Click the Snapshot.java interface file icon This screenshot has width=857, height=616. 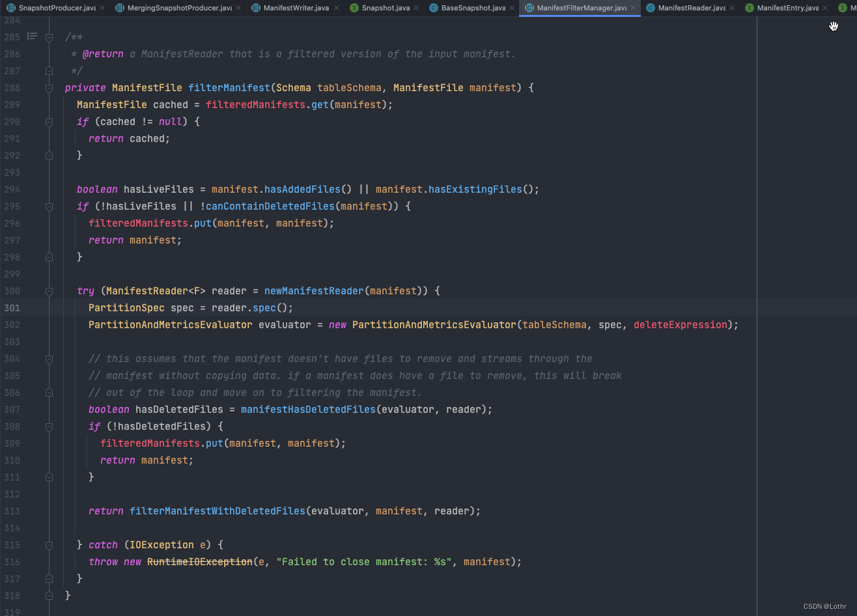coord(354,8)
